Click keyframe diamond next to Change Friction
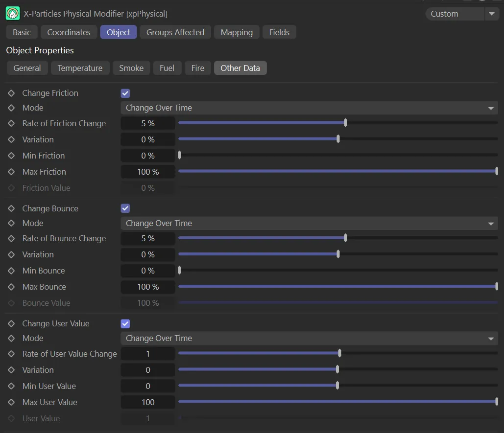This screenshot has width=504, height=433. click(x=11, y=93)
